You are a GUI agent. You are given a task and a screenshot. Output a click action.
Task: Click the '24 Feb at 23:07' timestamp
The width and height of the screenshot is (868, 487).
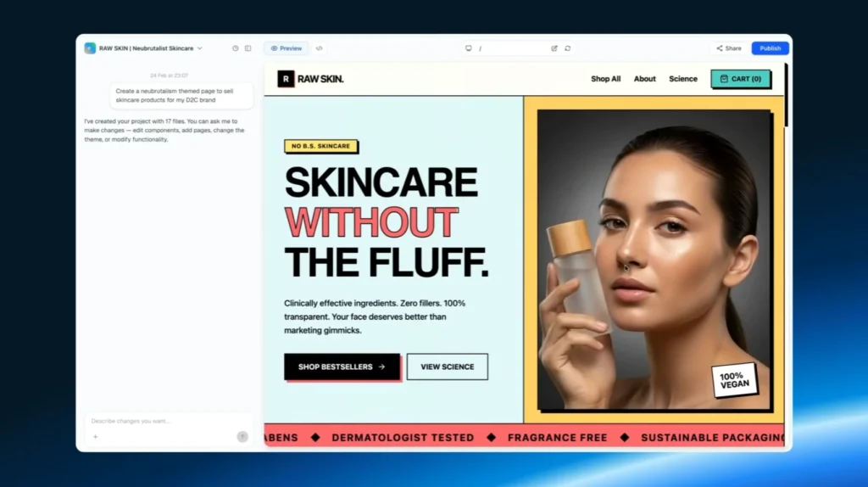(x=169, y=76)
